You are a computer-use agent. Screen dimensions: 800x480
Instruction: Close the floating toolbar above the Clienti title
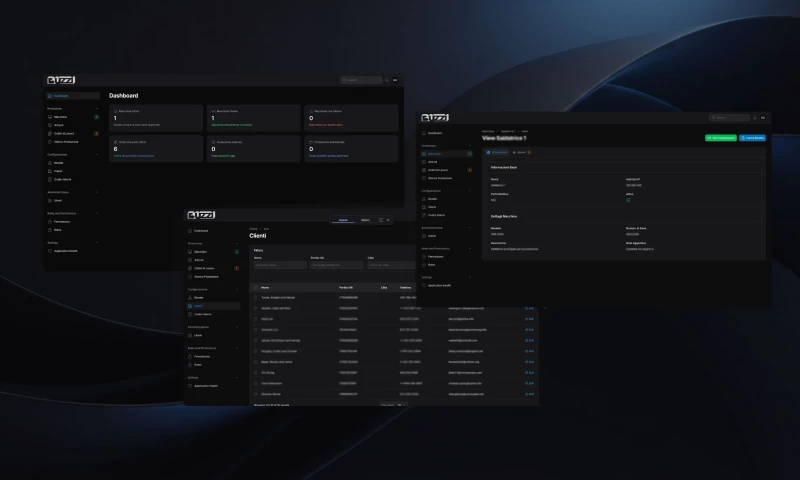[388, 220]
